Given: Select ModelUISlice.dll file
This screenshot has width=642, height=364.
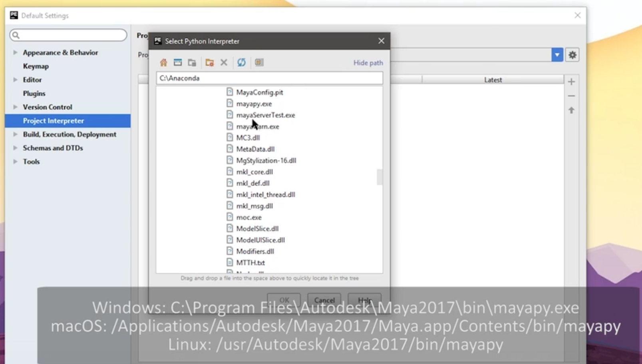Looking at the screenshot, I should 260,240.
